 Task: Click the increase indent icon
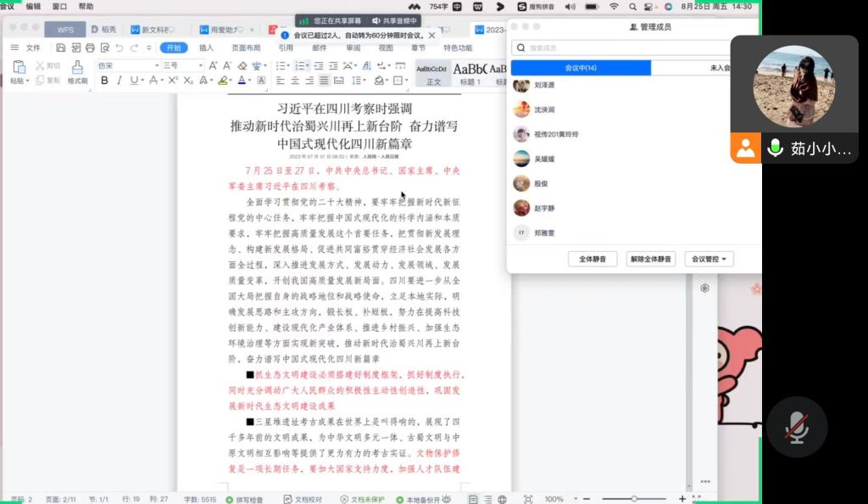pyautogui.click(x=333, y=65)
